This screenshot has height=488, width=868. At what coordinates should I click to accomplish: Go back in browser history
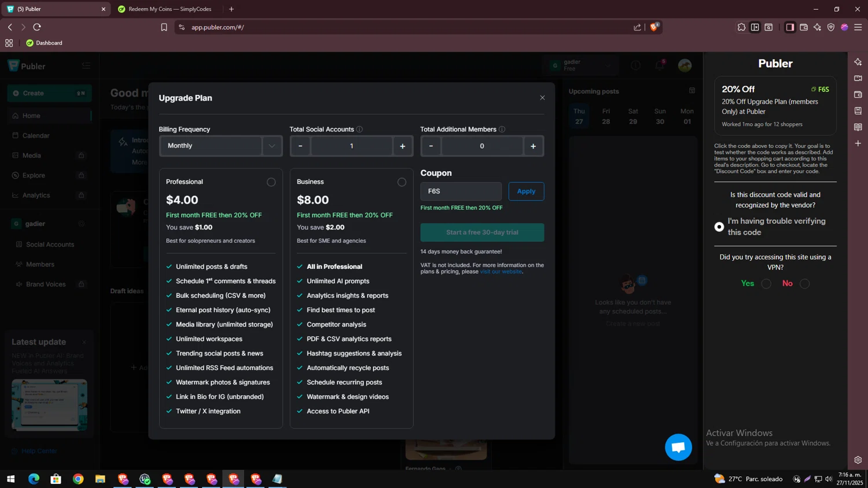[10, 27]
